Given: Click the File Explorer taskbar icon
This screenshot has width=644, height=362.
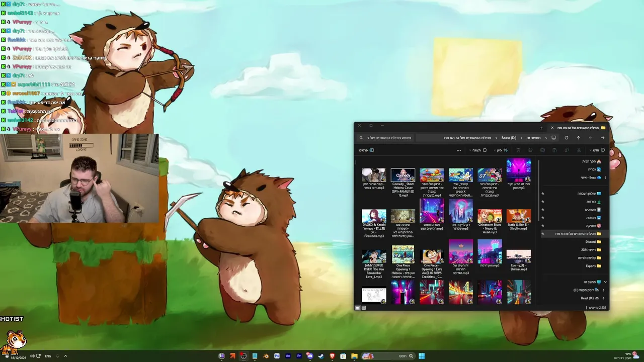Looking at the screenshot, I should [x=354, y=356].
